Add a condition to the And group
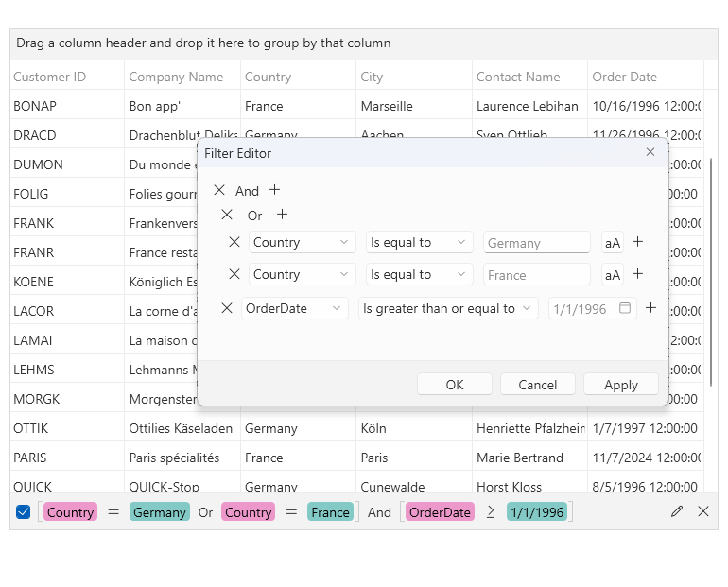This screenshot has width=728, height=587. pyautogui.click(x=275, y=190)
